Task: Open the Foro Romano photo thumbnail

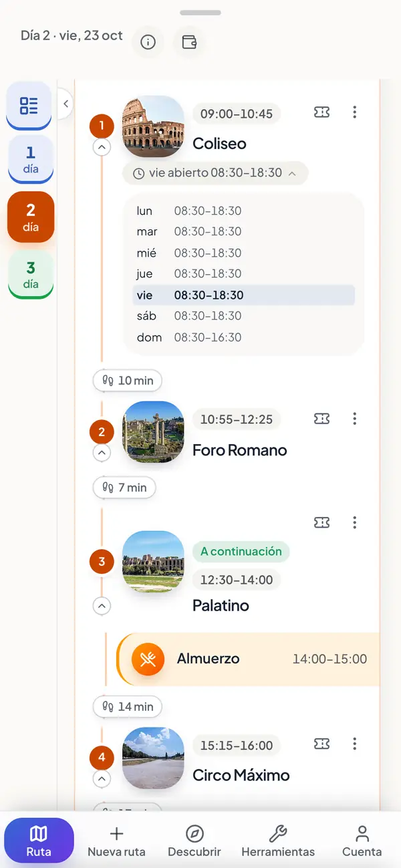Action: point(153,432)
